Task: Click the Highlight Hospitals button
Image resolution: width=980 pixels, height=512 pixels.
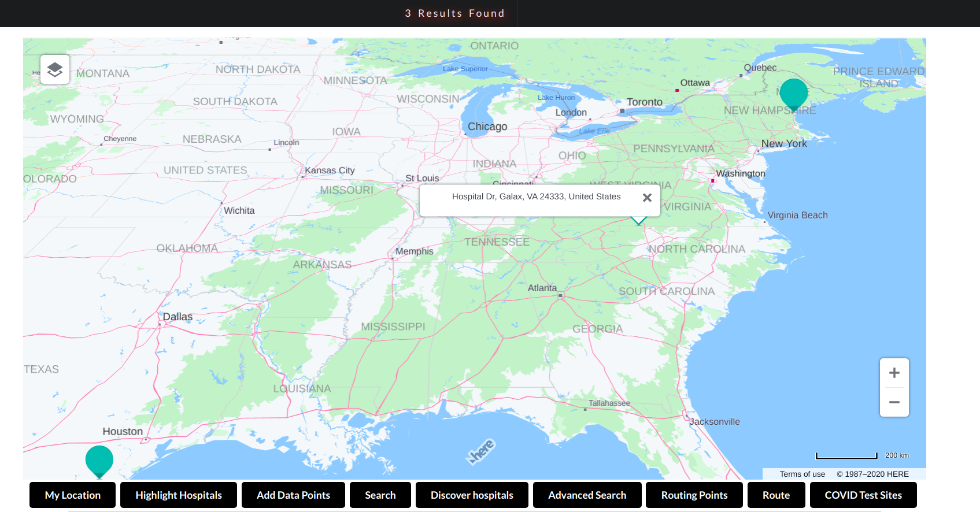Action: coord(179,495)
